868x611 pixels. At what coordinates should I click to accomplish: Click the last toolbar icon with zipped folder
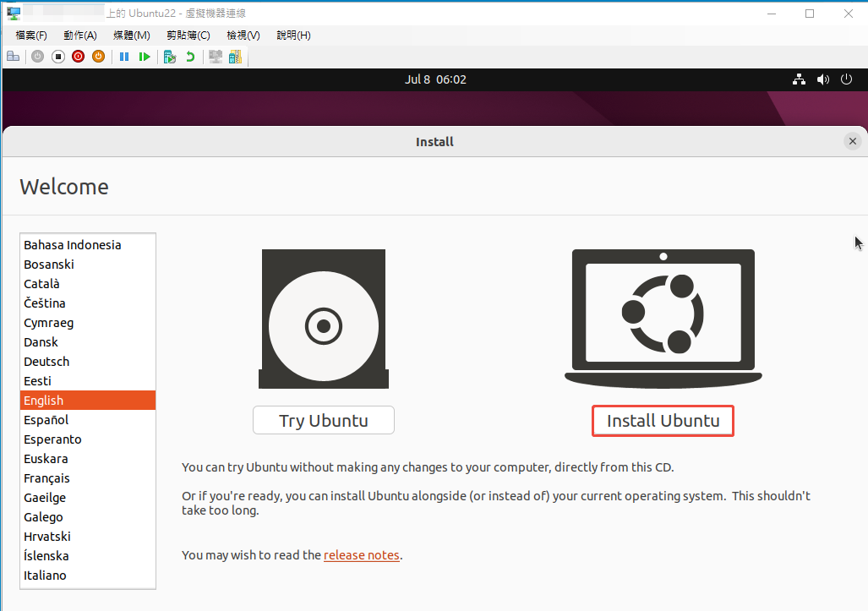(235, 57)
